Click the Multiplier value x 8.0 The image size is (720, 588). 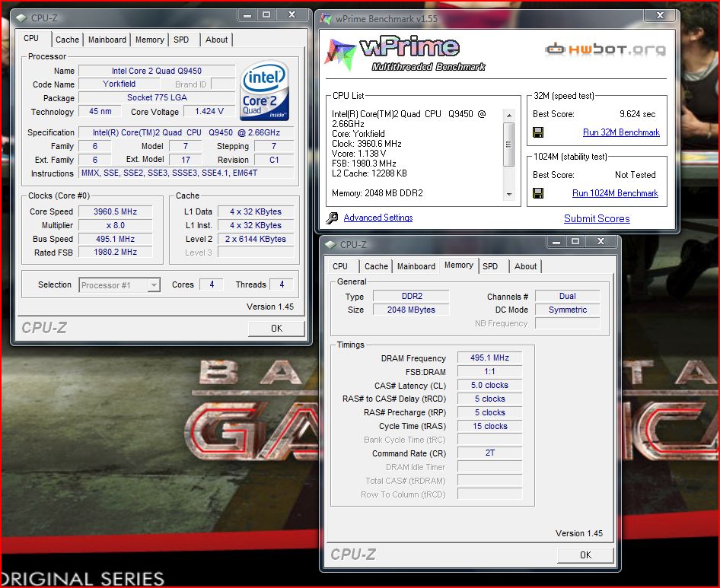point(115,225)
